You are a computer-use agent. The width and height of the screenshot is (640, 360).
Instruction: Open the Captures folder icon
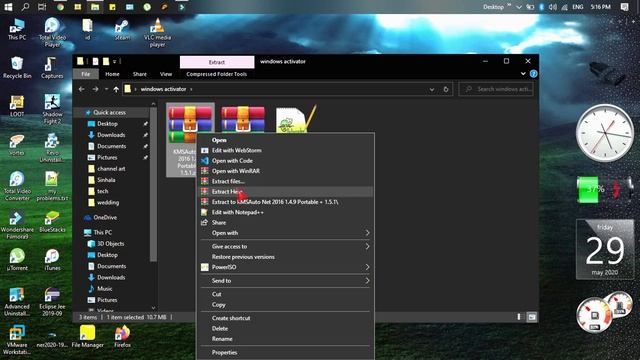[x=52, y=68]
